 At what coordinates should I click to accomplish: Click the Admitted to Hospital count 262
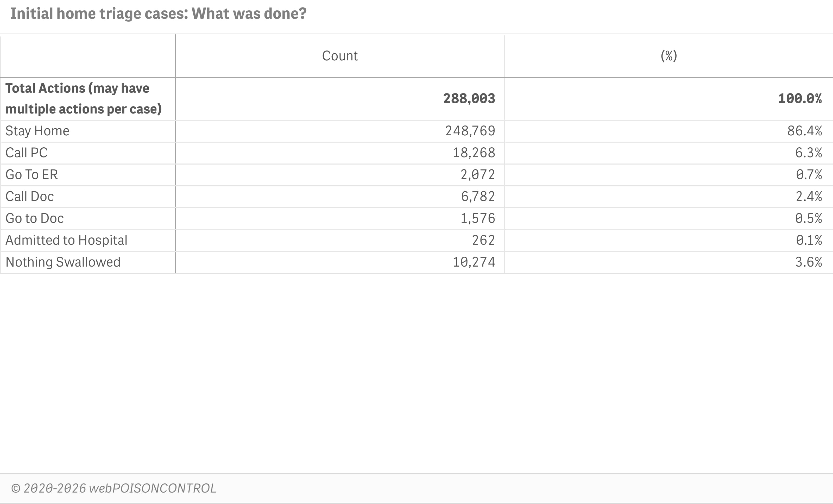coord(483,240)
